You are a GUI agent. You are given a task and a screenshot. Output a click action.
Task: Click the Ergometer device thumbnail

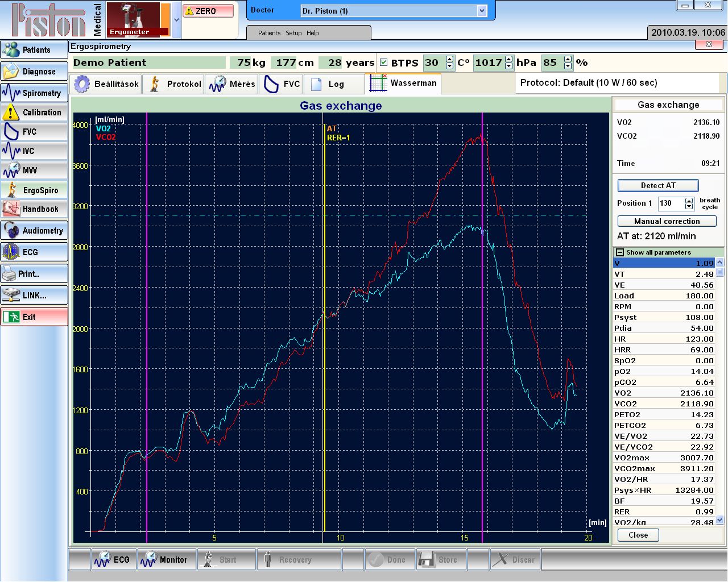pyautogui.click(x=138, y=19)
